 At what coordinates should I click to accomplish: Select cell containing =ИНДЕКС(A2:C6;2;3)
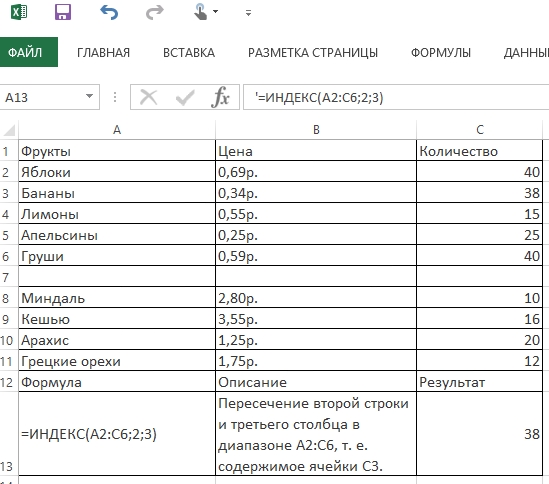[117, 434]
